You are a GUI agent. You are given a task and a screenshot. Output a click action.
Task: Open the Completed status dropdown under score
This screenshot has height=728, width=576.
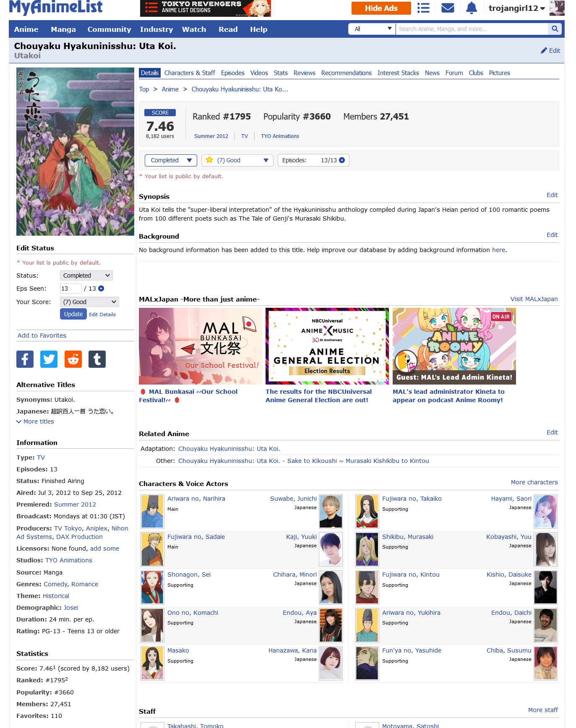click(x=171, y=160)
